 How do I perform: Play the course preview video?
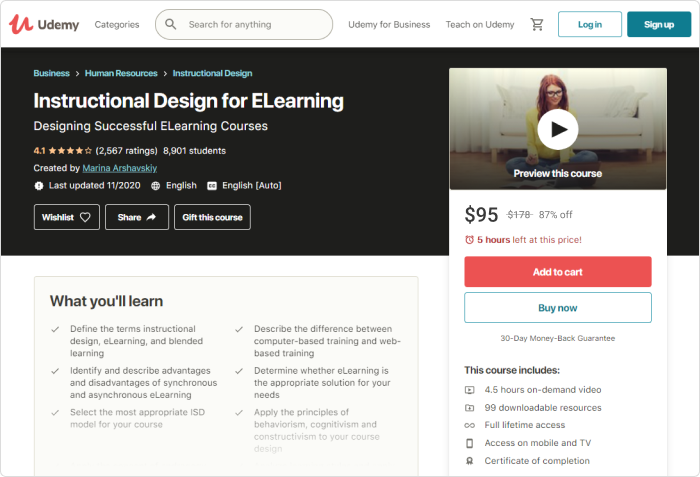point(558,130)
